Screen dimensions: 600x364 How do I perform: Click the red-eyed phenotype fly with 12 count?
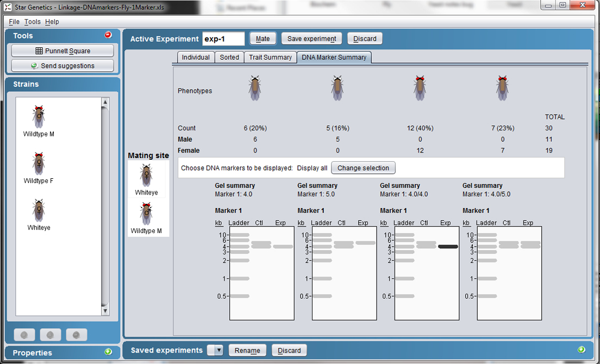(420, 88)
